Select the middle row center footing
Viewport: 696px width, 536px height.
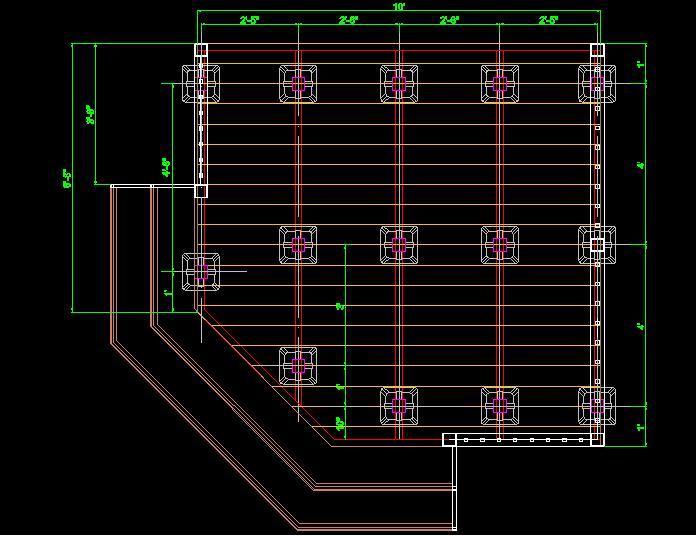398,244
